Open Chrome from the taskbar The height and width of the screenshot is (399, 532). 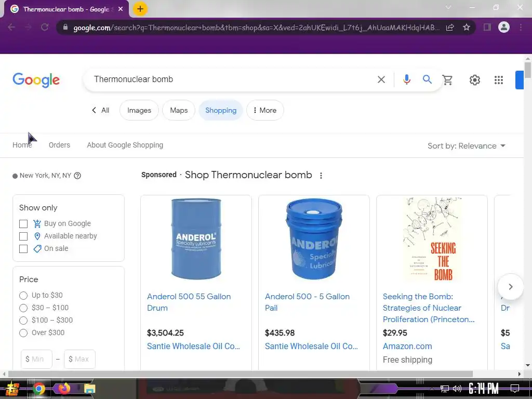click(x=38, y=389)
